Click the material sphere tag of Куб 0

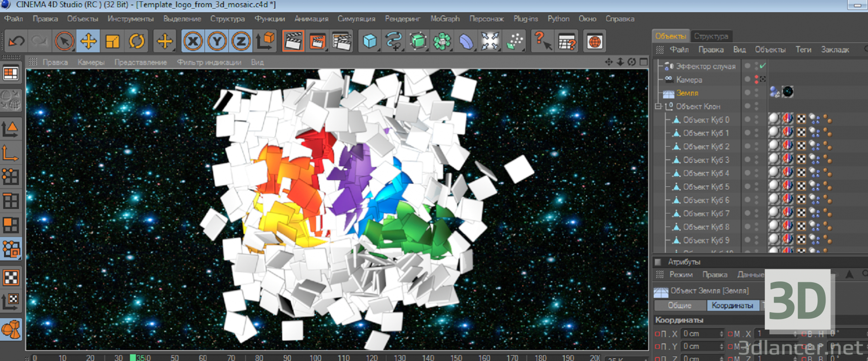(774, 119)
